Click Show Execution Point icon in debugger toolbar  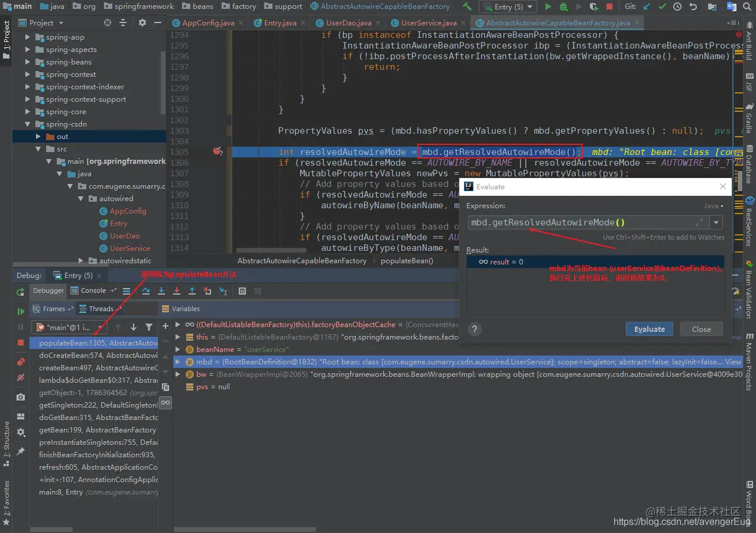click(x=126, y=291)
